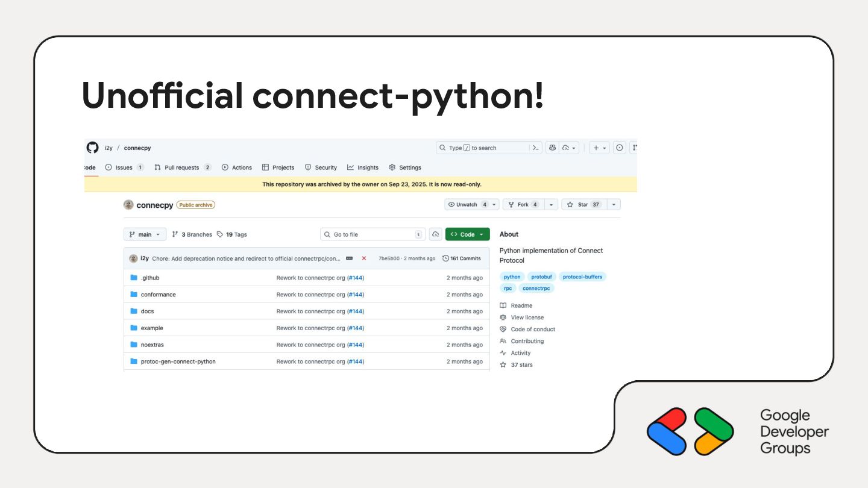Open the Copilot agents cloud dropdown in header
Screen dimensions: 868x488
coord(570,148)
